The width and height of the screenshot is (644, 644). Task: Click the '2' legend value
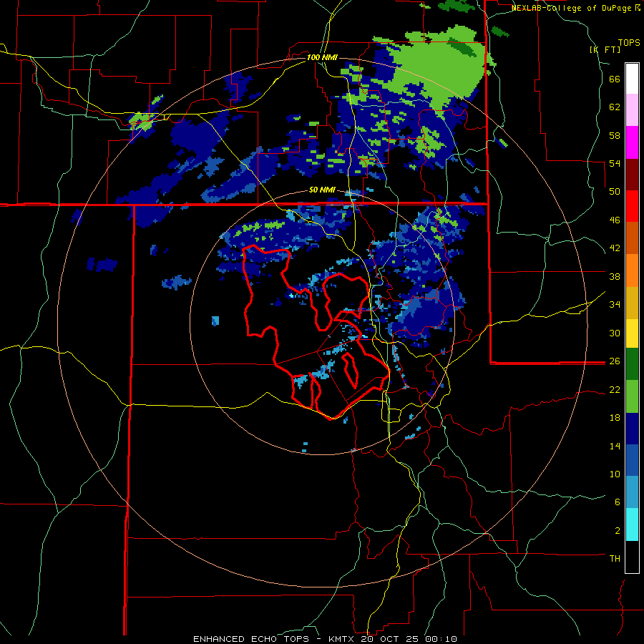coord(618,530)
